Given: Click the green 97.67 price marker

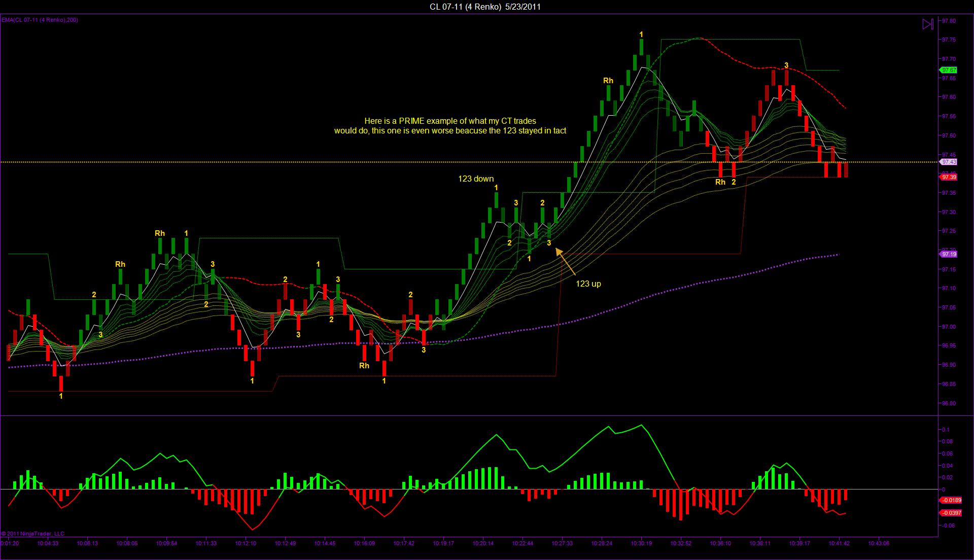Looking at the screenshot, I should point(949,70).
